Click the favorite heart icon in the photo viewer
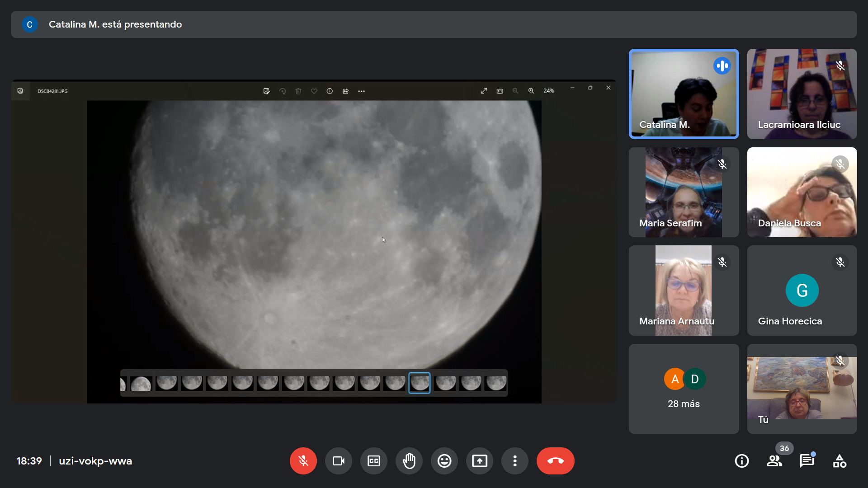 (x=314, y=91)
